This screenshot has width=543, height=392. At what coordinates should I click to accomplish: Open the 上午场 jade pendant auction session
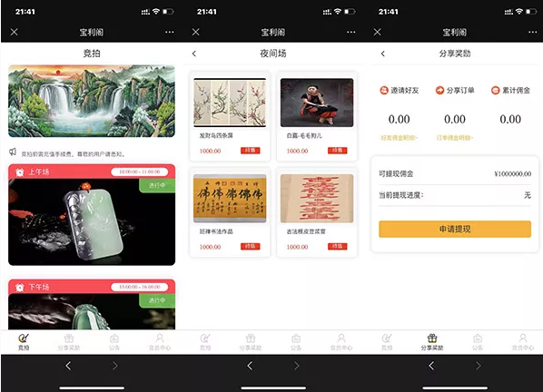(x=92, y=215)
